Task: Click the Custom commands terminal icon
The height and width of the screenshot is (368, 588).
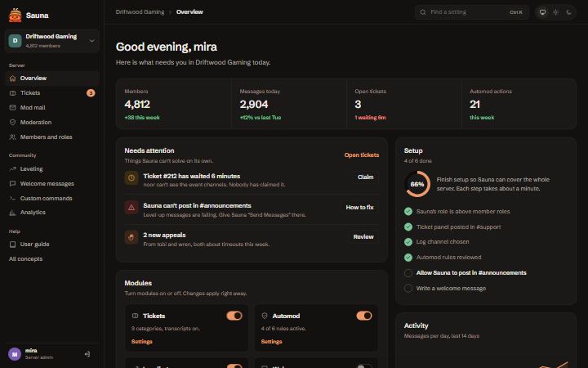Action: tap(12, 198)
